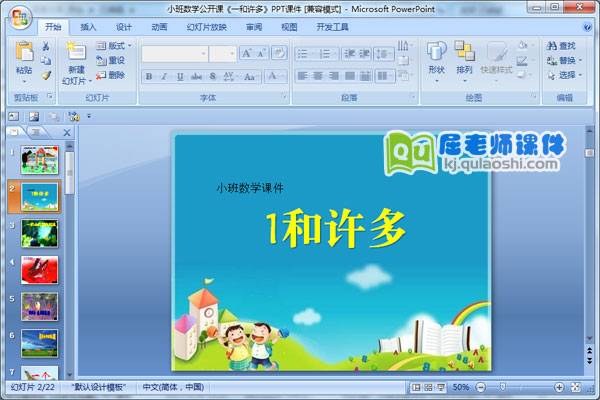600x400 pixels.
Task: Click the Quick Styles icon
Action: coord(497,51)
